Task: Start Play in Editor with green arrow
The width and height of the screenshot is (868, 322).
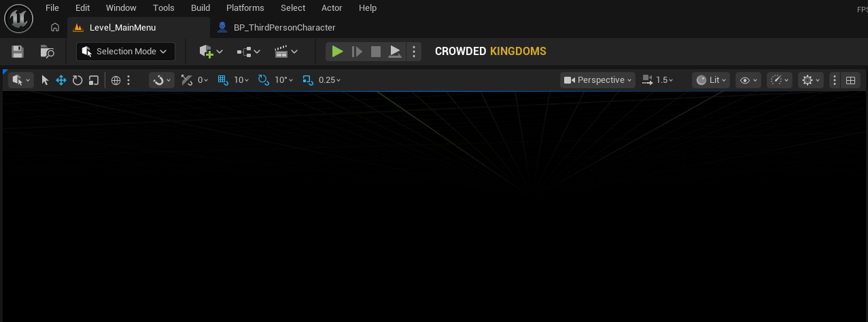Action: pos(337,52)
